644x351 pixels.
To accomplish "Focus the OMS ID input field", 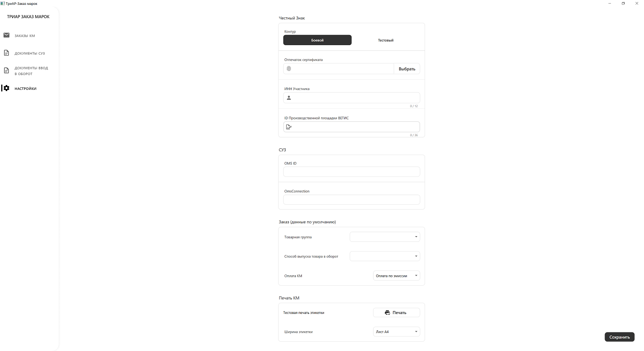I will tap(351, 172).
